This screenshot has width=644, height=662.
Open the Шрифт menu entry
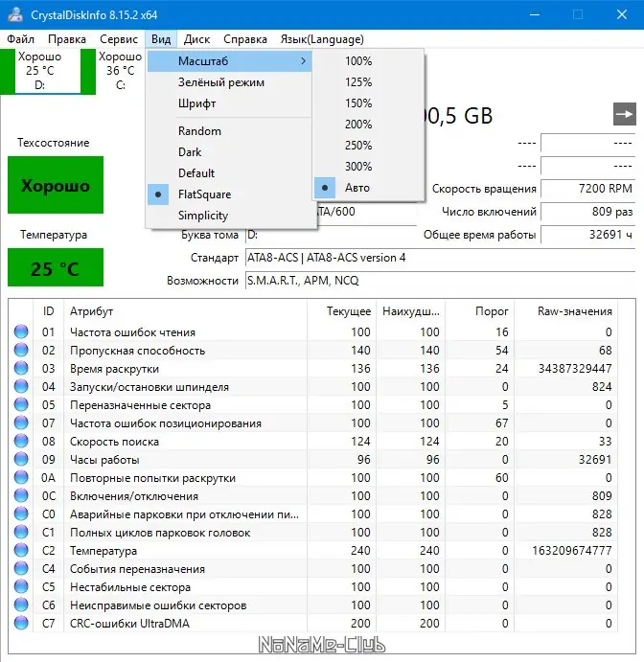point(231,103)
